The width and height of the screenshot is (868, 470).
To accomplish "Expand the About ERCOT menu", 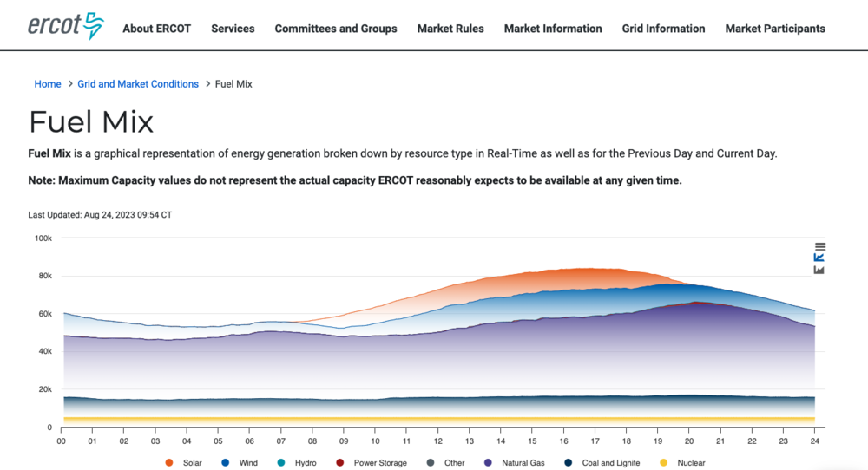I will pyautogui.click(x=156, y=29).
